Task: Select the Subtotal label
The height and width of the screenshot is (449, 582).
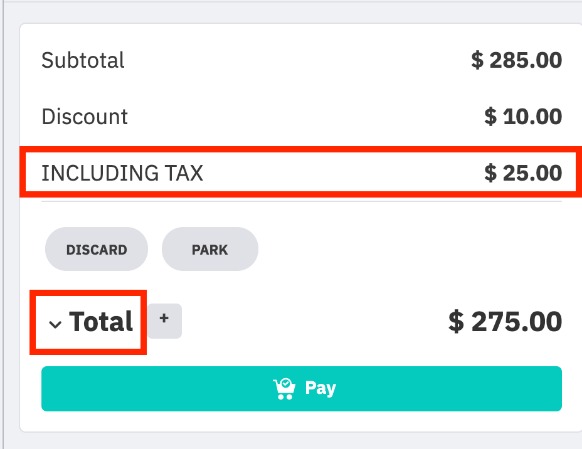Action: tap(83, 60)
